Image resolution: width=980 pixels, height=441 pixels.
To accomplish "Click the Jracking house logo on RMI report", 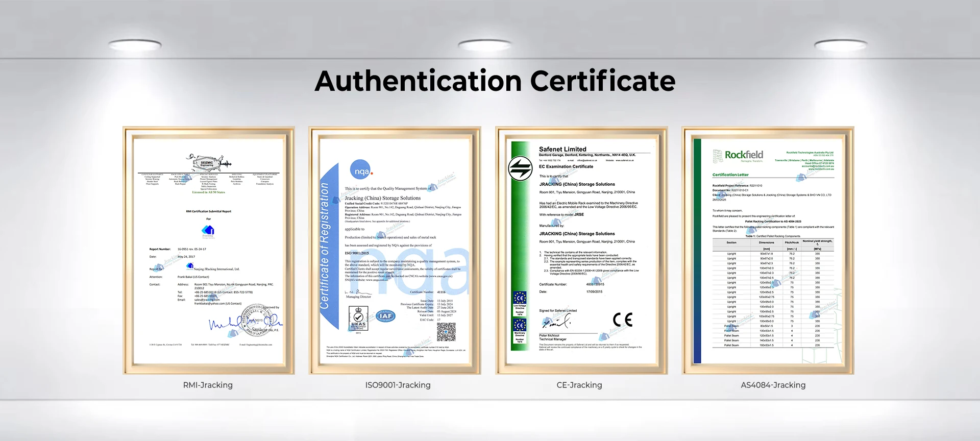I will (208, 231).
